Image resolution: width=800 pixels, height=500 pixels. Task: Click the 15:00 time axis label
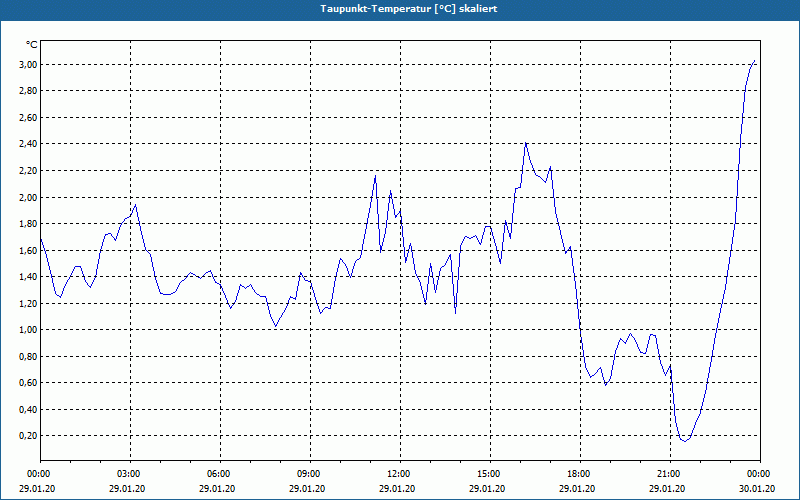(x=490, y=474)
